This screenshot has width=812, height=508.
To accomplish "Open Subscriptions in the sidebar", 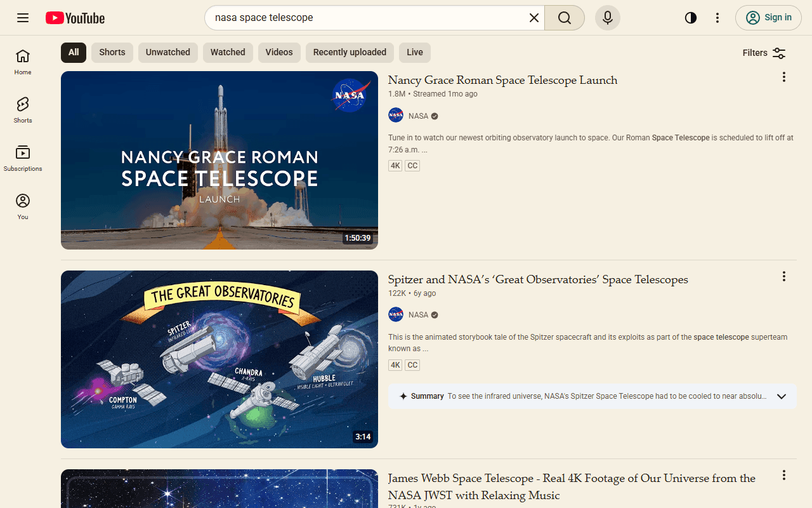I will coord(23,159).
